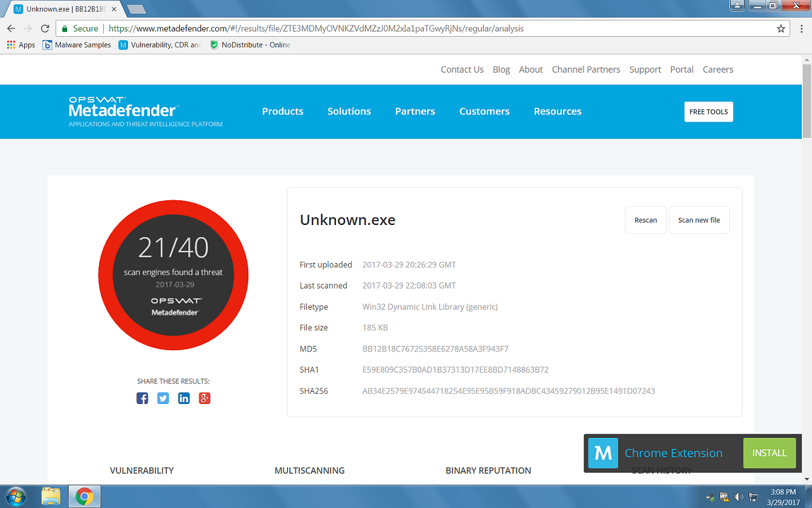Switch to MULTISCANNING tab
The image size is (812, 508).
310,471
